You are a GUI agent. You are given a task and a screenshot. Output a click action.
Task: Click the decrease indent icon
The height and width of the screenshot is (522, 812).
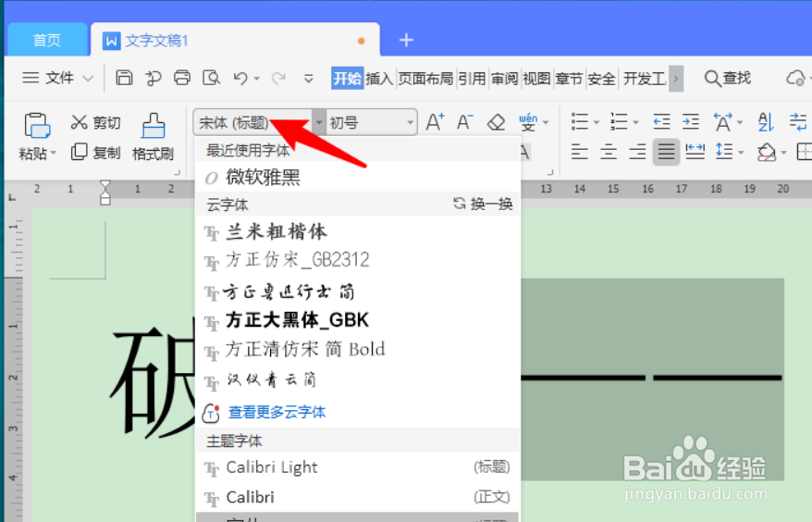pos(661,122)
